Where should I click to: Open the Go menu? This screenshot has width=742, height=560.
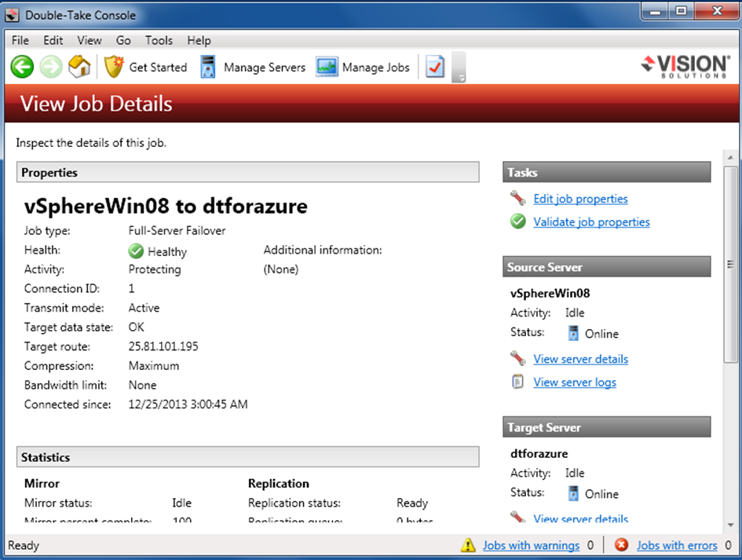[123, 40]
